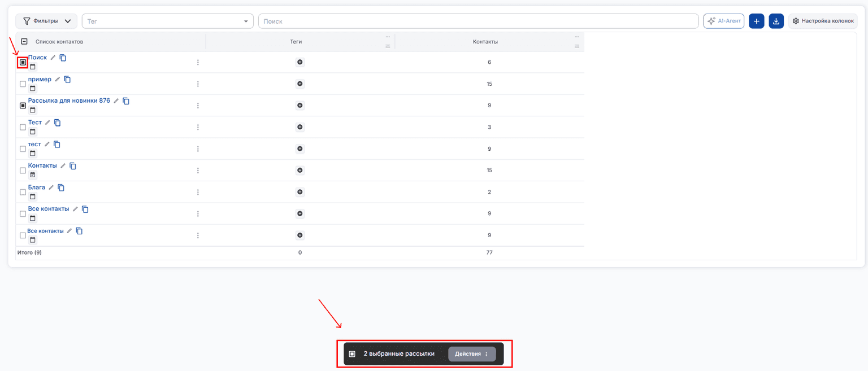This screenshot has height=371, width=868.
Task: Click the contacts count 6 in Поиск row
Action: (489, 62)
